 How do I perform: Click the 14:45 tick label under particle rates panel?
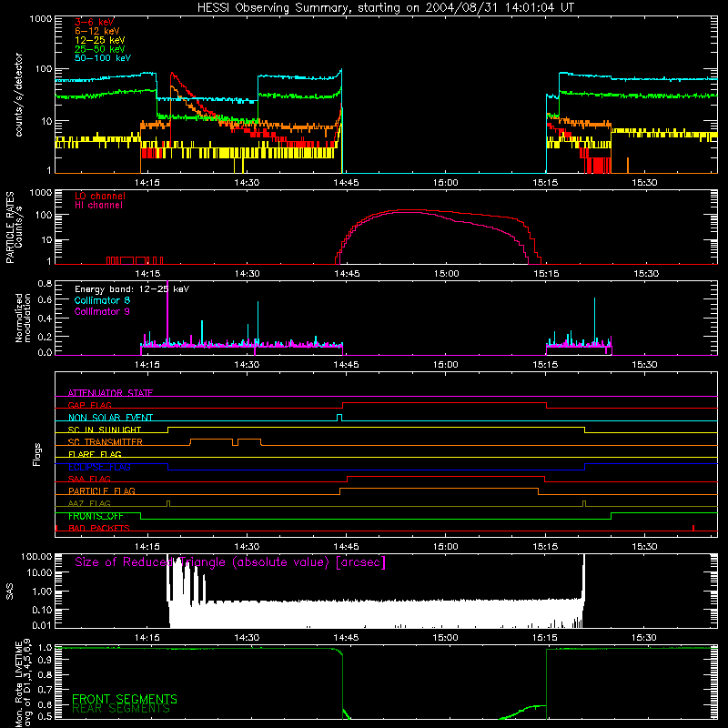pyautogui.click(x=347, y=274)
